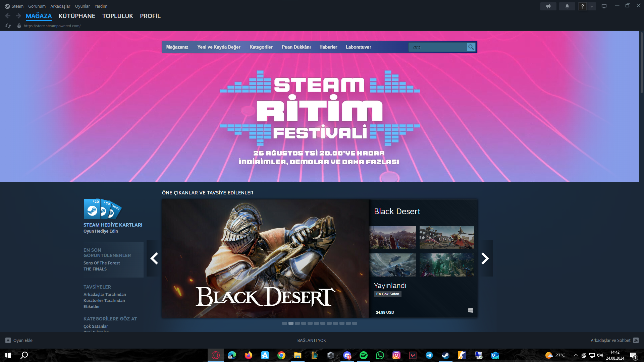The width and height of the screenshot is (644, 362).
Task: Open Etiketler recommendations
Action: coord(92,307)
